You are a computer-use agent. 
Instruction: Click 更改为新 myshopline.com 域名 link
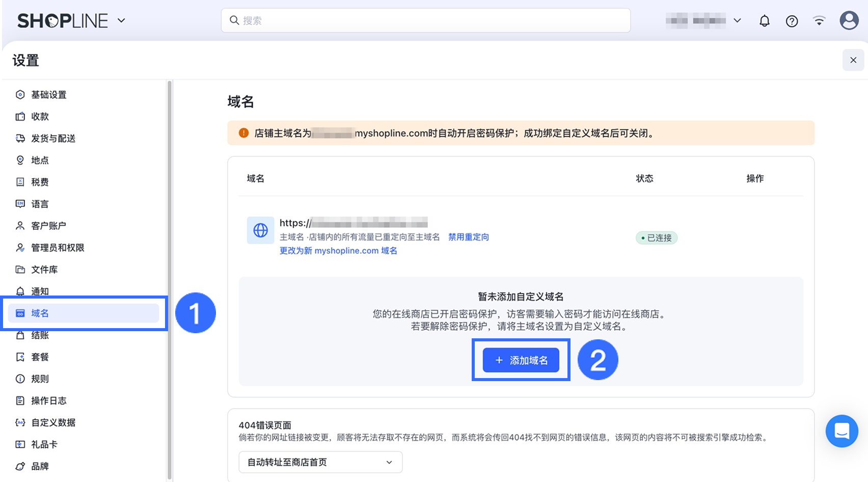(x=338, y=251)
